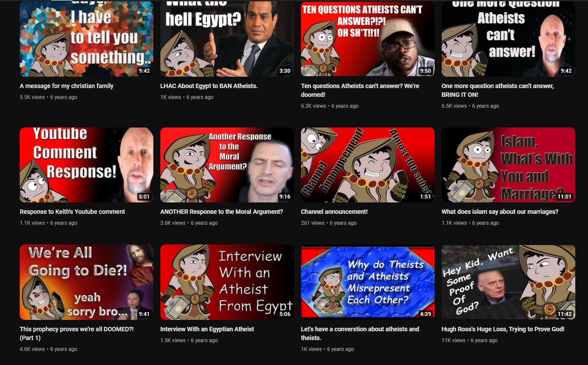This screenshot has height=365, width=588.
Task: Click 'ANOTHER Response to the Moral Argument?' title
Action: click(x=222, y=212)
